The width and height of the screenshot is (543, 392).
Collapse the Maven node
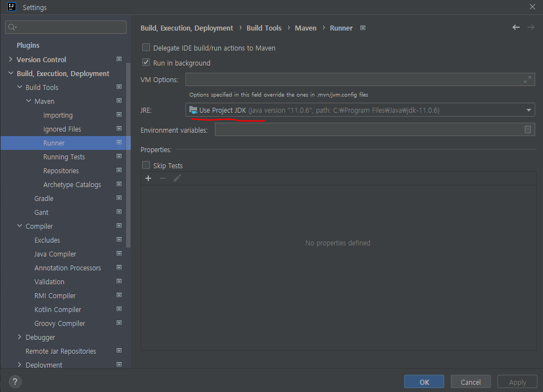(28, 100)
